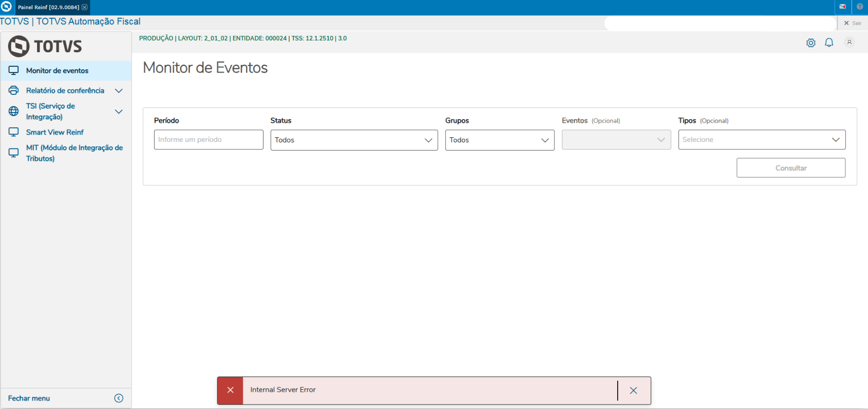This screenshot has height=409, width=868.
Task: Click the Internal Server Error message text
Action: (283, 390)
